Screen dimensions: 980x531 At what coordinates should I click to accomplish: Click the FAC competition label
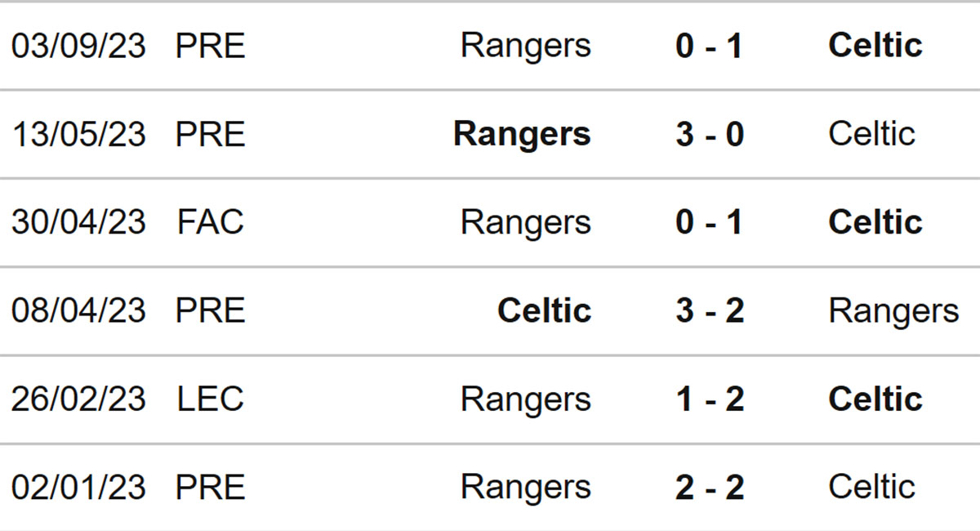point(211,222)
